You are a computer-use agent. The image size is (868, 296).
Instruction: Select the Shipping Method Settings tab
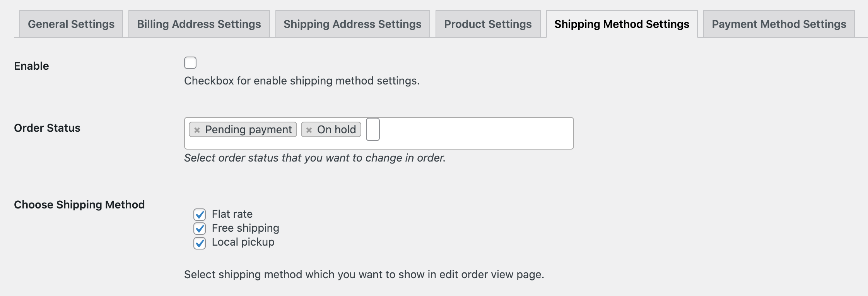click(x=622, y=24)
